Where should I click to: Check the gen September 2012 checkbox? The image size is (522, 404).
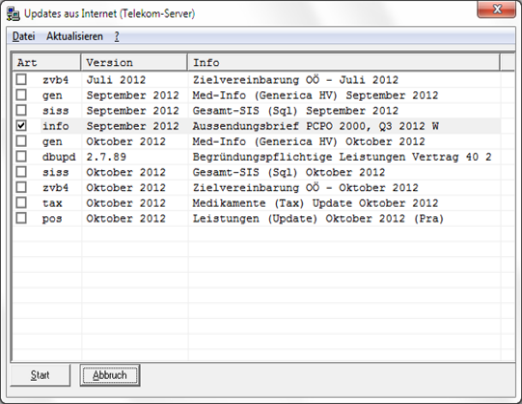(21, 95)
